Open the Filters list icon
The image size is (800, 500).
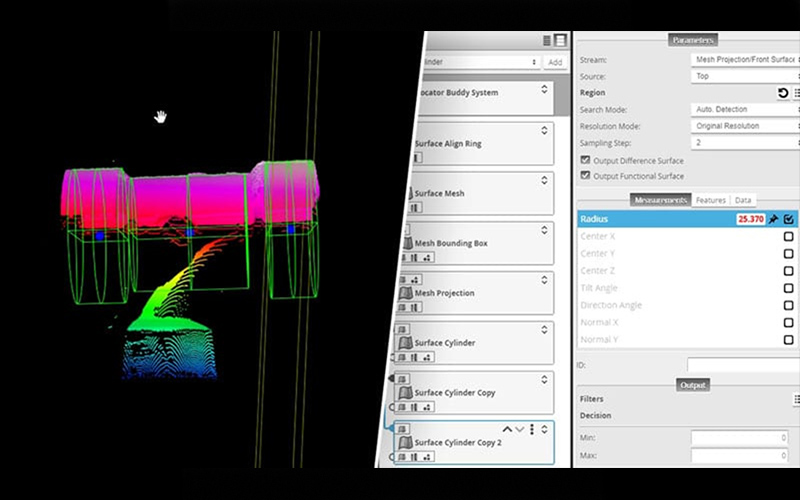pyautogui.click(x=796, y=399)
